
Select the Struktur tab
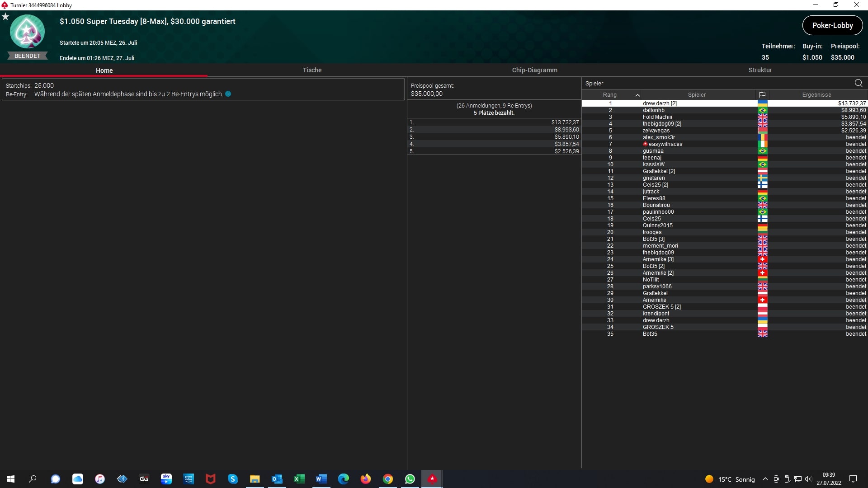point(760,70)
